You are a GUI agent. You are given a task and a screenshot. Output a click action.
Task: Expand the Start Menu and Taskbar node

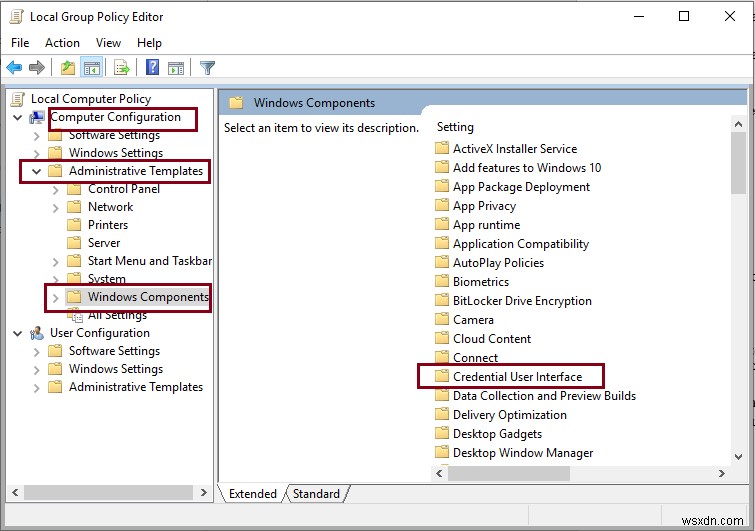pos(55,261)
